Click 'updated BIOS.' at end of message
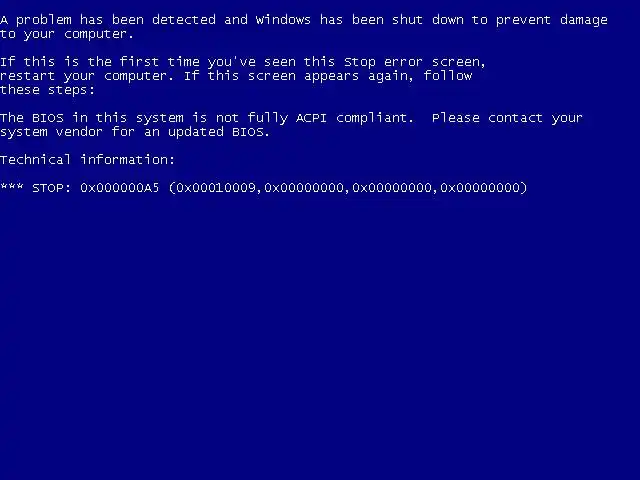This screenshot has height=480, width=640. [219, 132]
